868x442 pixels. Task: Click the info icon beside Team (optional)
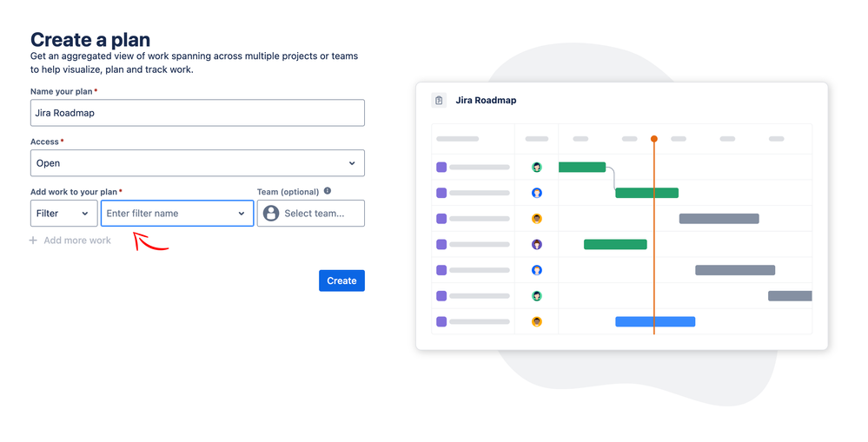tap(328, 191)
